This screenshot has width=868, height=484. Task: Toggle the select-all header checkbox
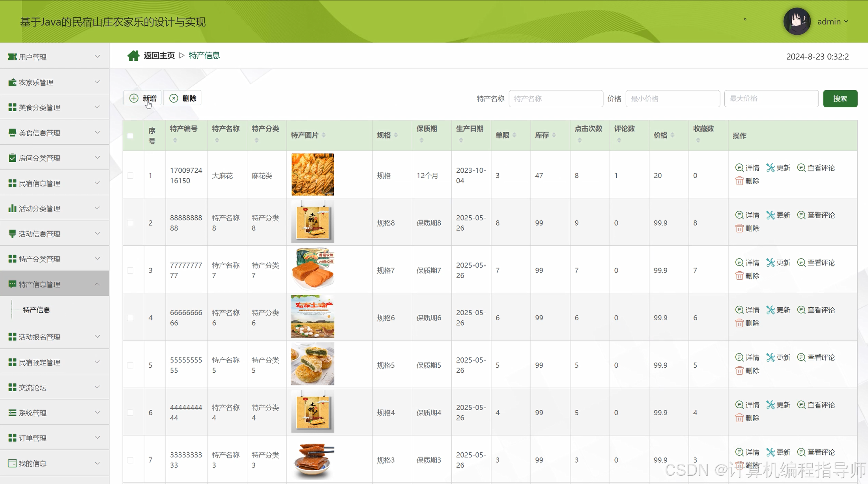[x=130, y=136]
